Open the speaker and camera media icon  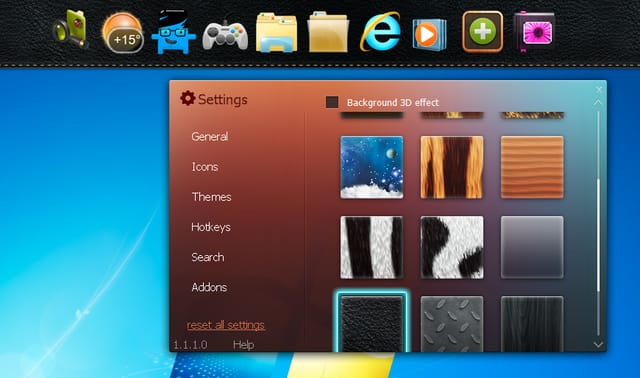click(71, 30)
